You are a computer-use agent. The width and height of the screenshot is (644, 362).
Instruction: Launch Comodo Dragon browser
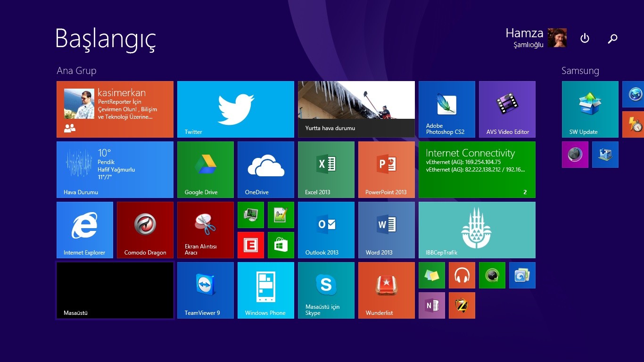click(x=145, y=230)
